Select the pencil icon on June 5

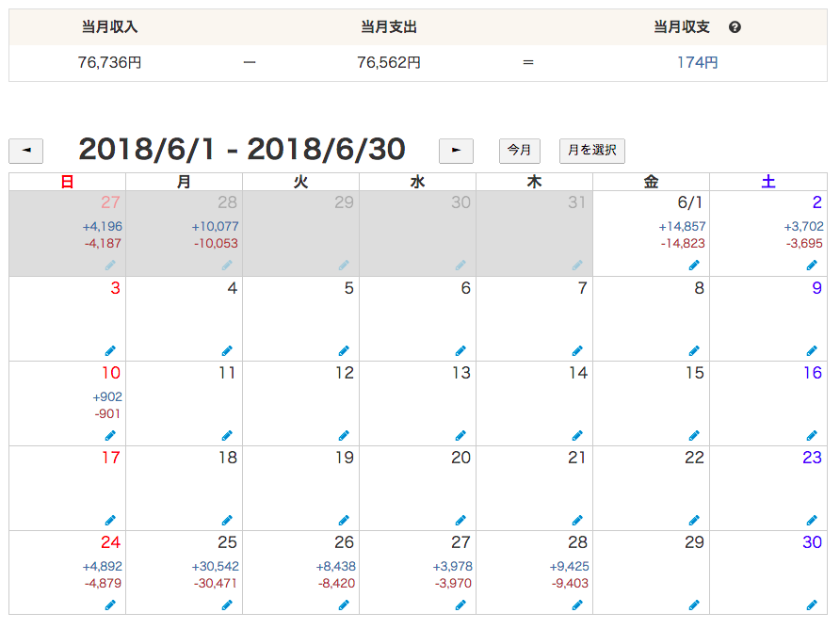(344, 350)
